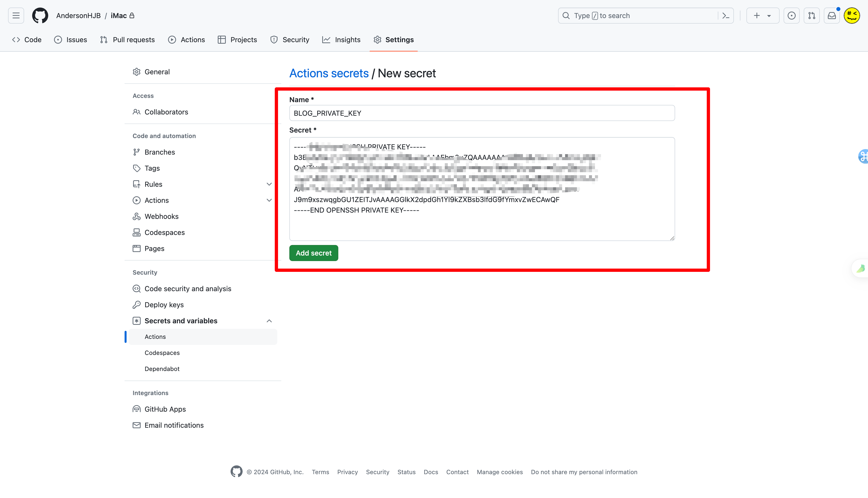Viewport: 868px width, 498px height.
Task: Click the GitHub Apps icon
Action: point(137,409)
